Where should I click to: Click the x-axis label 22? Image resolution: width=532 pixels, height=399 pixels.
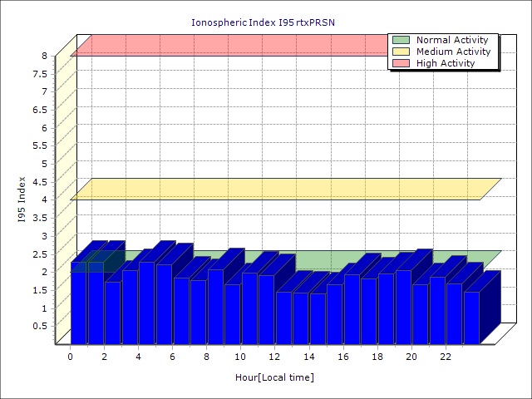click(x=446, y=357)
